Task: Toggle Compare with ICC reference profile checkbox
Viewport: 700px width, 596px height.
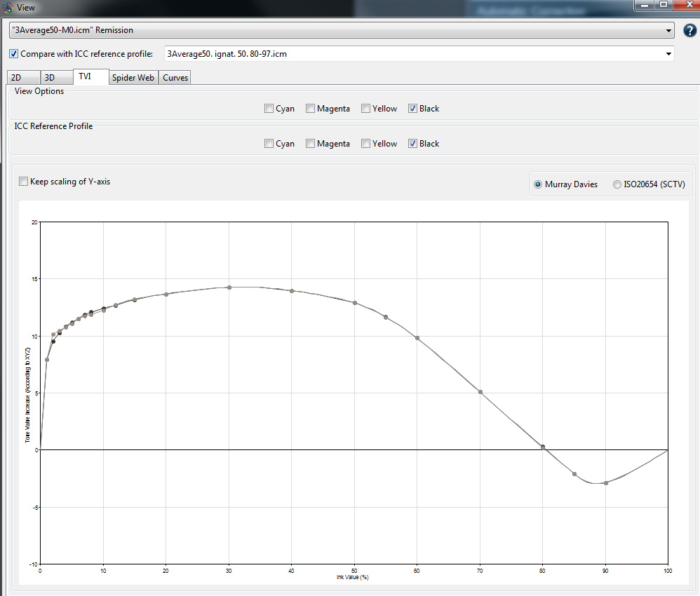Action: tap(14, 53)
